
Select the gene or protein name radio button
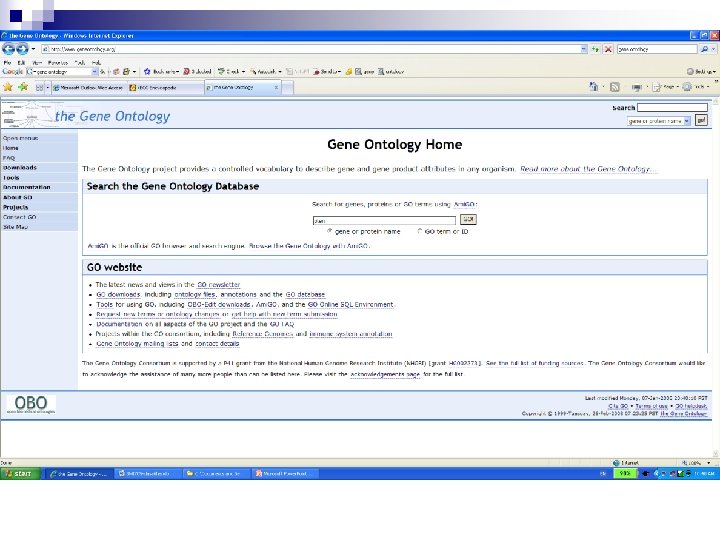pos(329,231)
